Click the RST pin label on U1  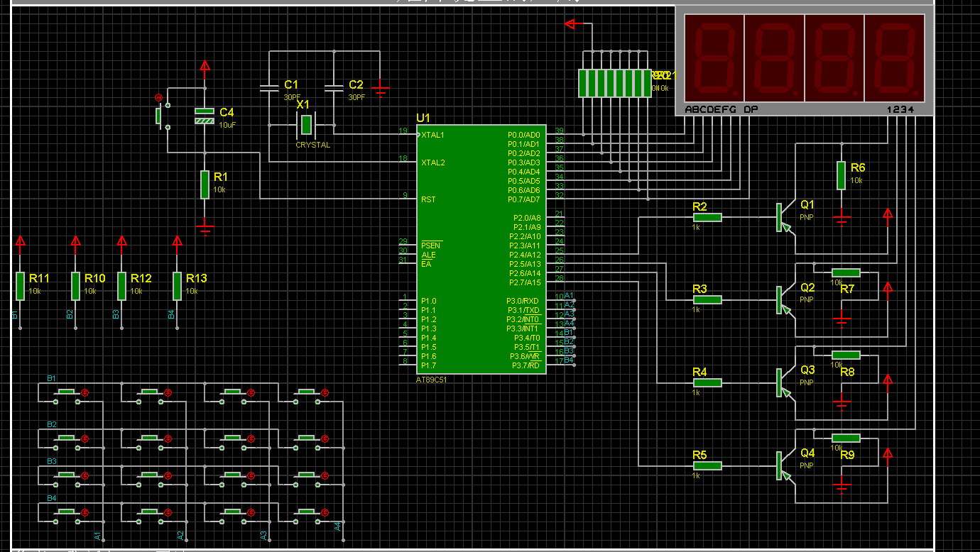pyautogui.click(x=428, y=199)
